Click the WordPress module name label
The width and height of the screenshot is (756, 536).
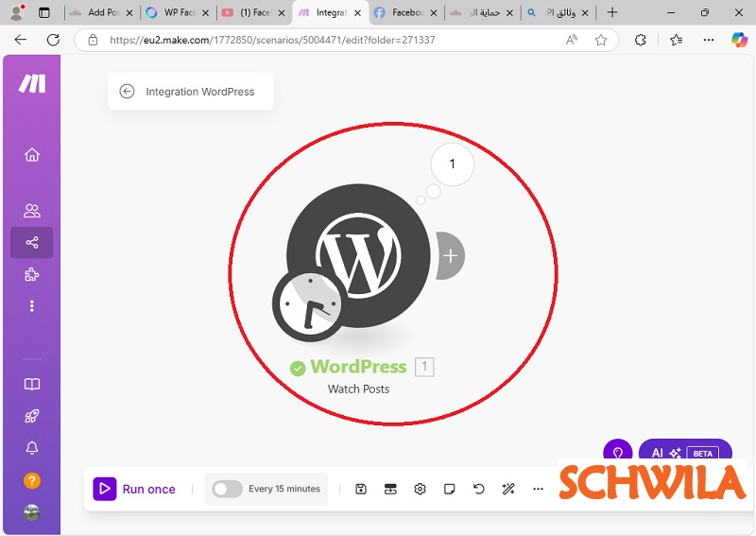(358, 367)
